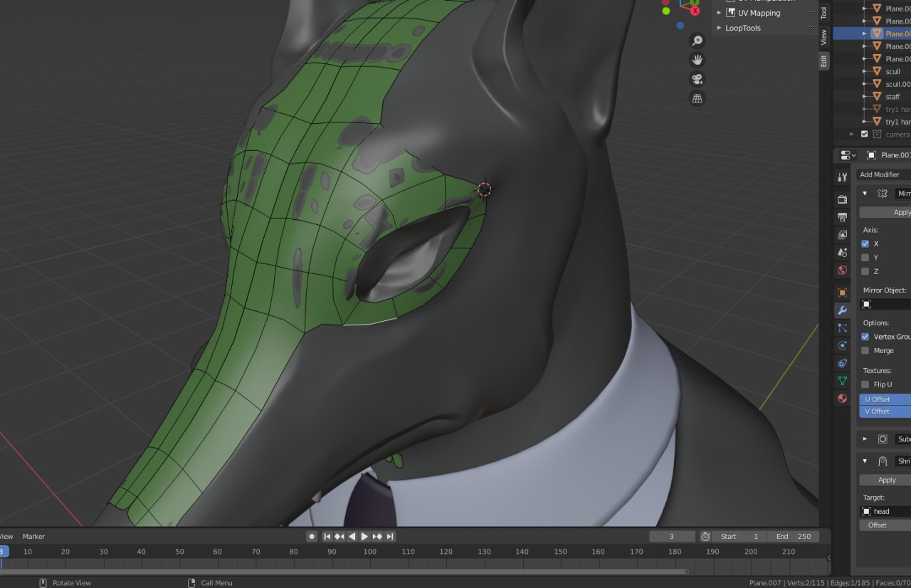
Task: Click the red X axis on navigation gizmo
Action: pos(695,11)
